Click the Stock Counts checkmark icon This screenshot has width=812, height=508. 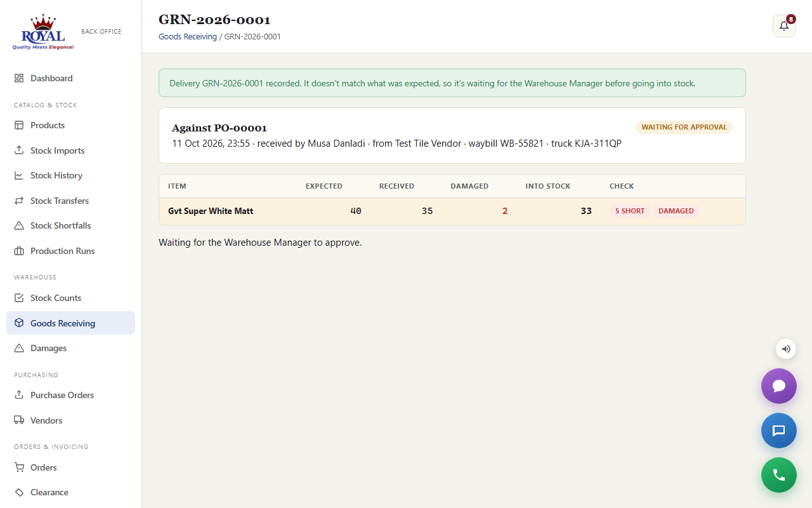pyautogui.click(x=19, y=298)
